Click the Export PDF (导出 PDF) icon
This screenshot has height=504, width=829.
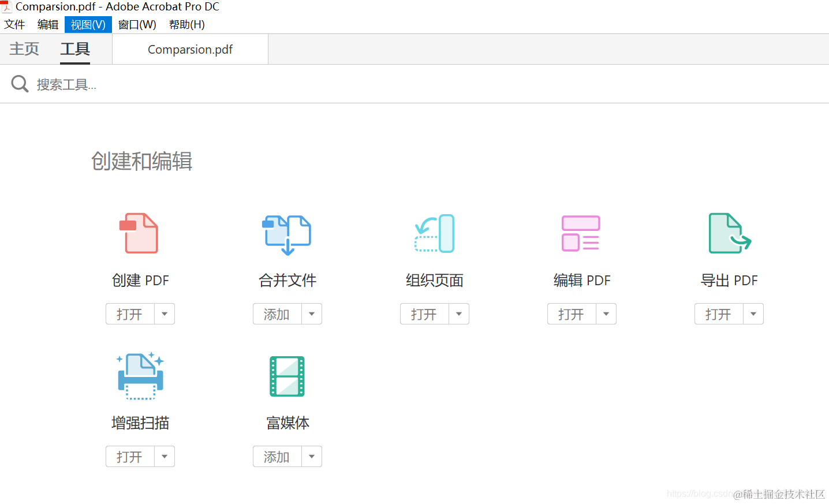pos(730,233)
